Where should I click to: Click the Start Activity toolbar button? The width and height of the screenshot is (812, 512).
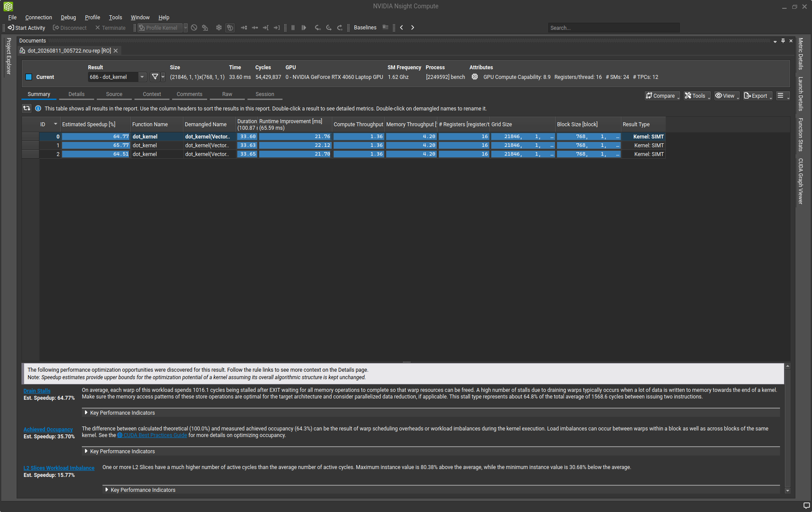[x=26, y=28]
